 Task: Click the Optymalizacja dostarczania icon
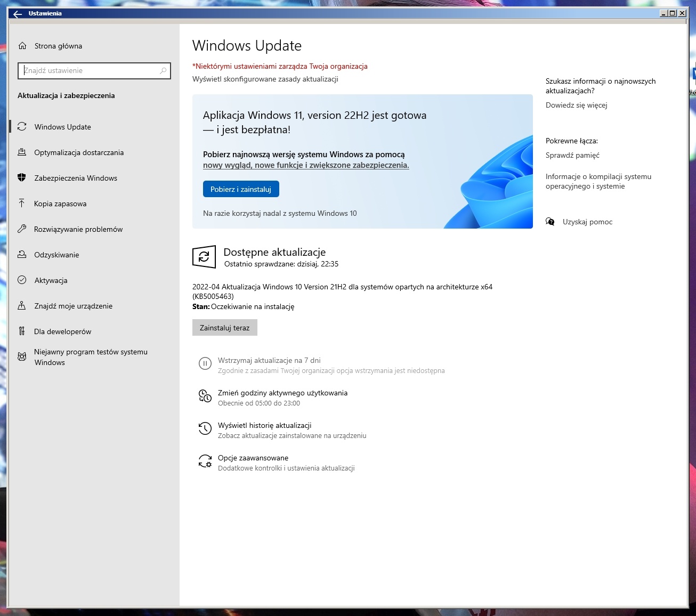(x=22, y=152)
